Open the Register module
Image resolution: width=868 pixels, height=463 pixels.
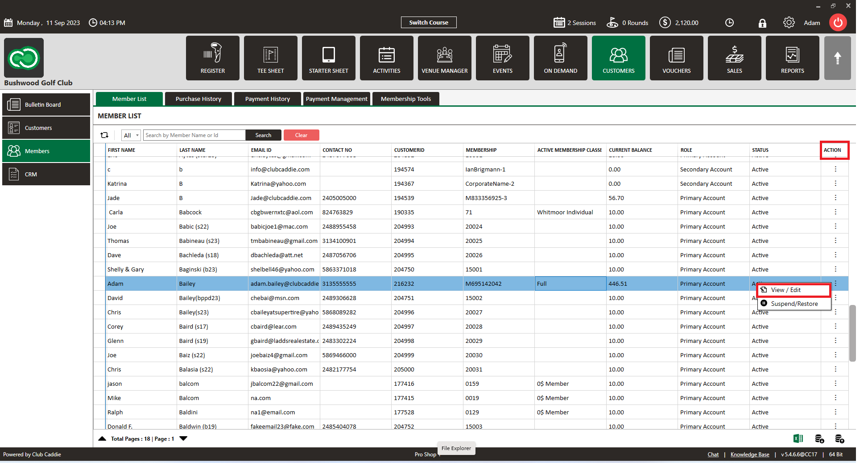click(x=212, y=58)
